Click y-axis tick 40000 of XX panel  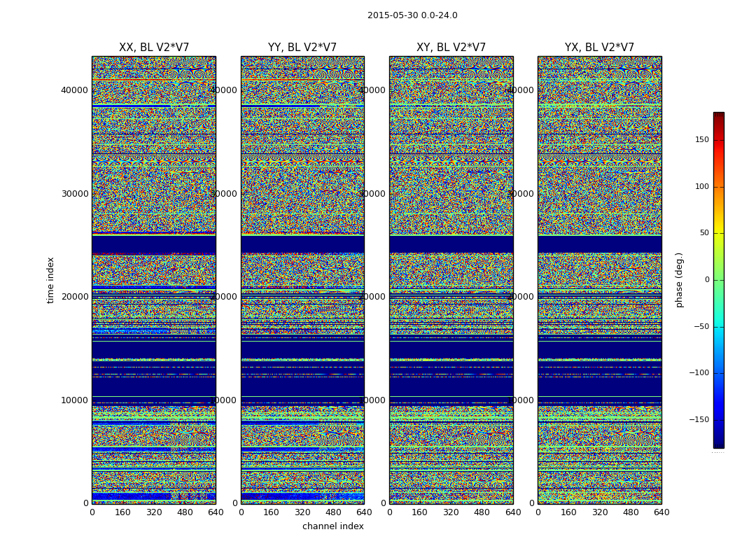click(x=74, y=90)
